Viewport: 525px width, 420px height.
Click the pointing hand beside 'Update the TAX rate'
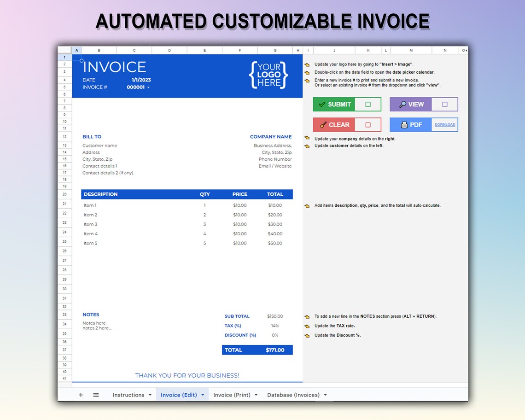tap(307, 326)
